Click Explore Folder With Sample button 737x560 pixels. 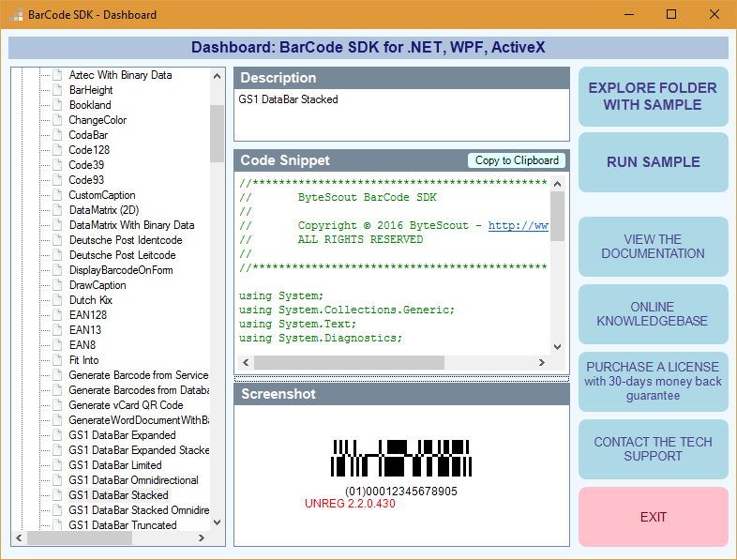click(x=653, y=97)
